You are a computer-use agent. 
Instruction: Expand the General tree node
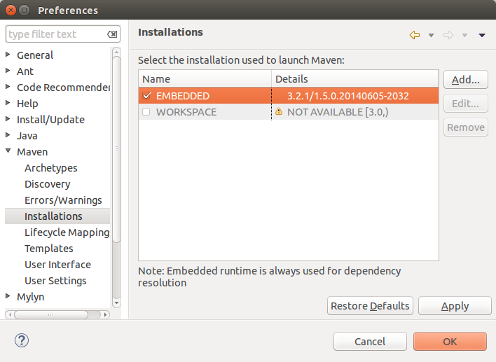click(x=8, y=54)
